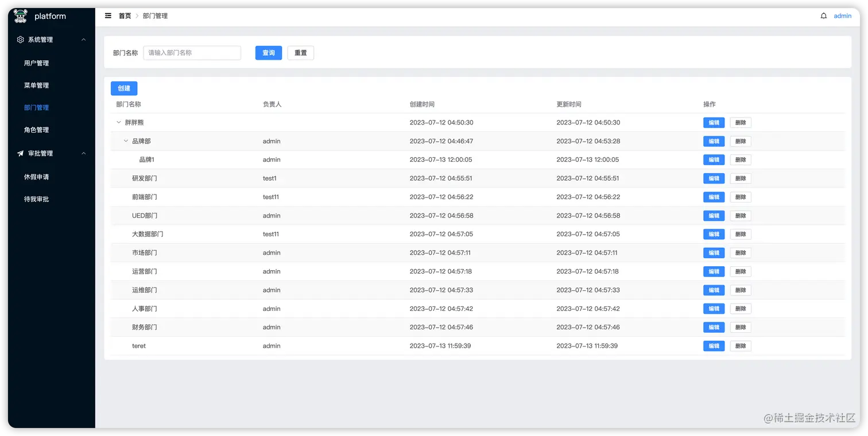This screenshot has height=436, width=868.
Task: Click the 审批管理 paper plane icon
Action: (21, 153)
